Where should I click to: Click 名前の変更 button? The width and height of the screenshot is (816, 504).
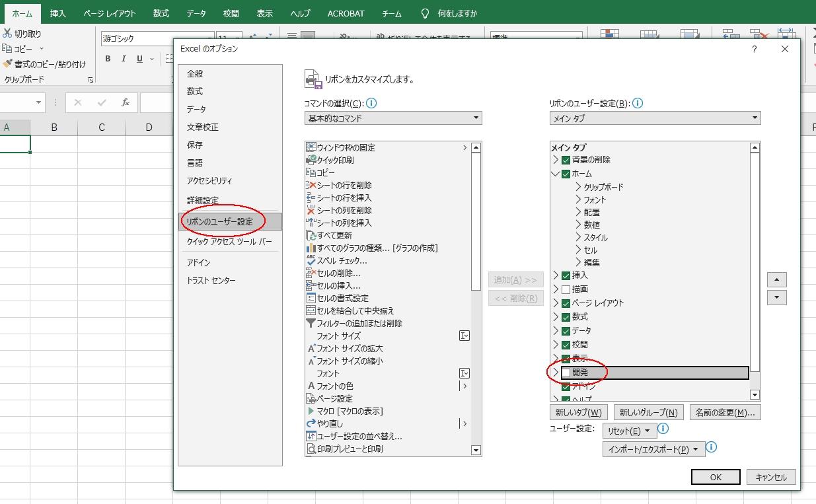click(x=725, y=412)
